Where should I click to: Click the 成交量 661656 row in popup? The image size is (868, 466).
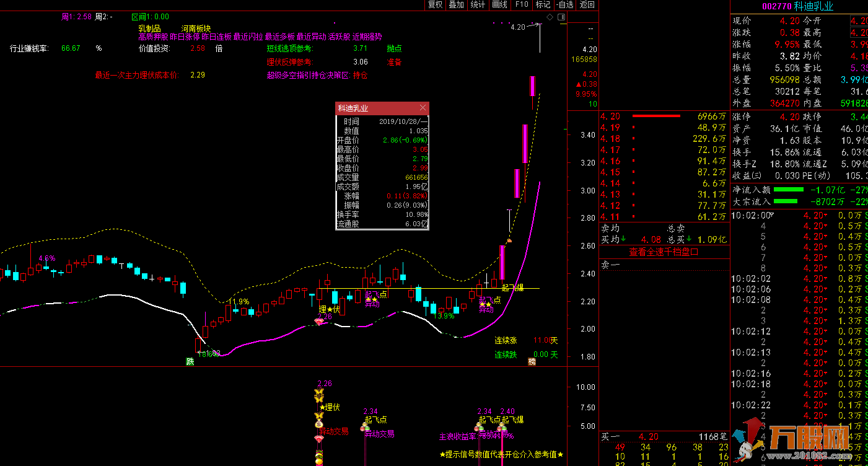coord(382,177)
